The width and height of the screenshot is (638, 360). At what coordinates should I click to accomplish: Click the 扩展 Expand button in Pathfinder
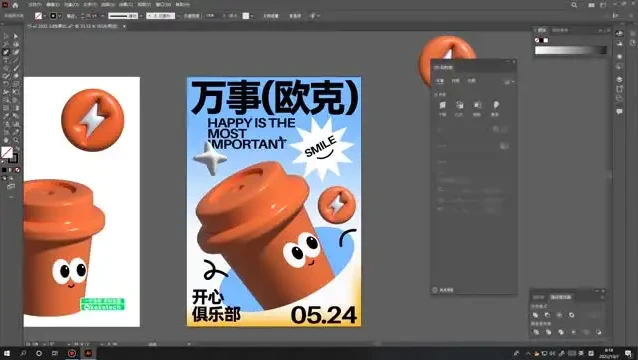(x=593, y=315)
